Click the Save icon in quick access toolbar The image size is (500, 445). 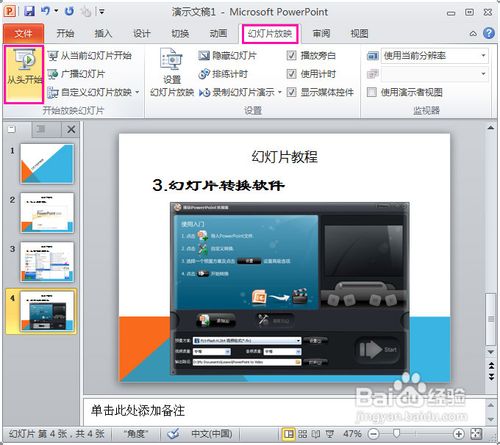tap(29, 11)
